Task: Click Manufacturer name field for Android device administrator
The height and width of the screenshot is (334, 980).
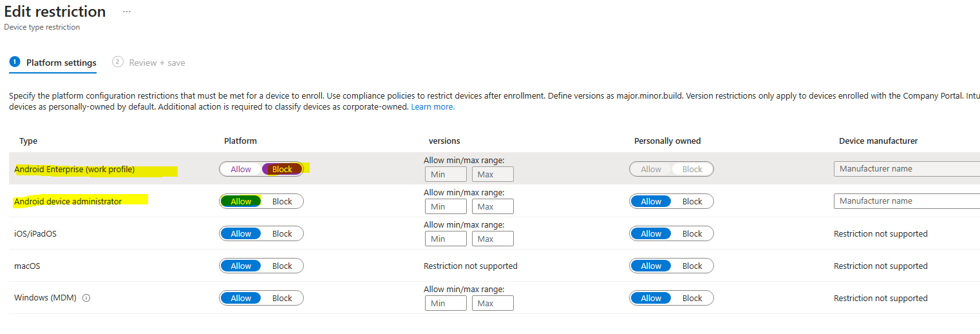Action: 907,201
